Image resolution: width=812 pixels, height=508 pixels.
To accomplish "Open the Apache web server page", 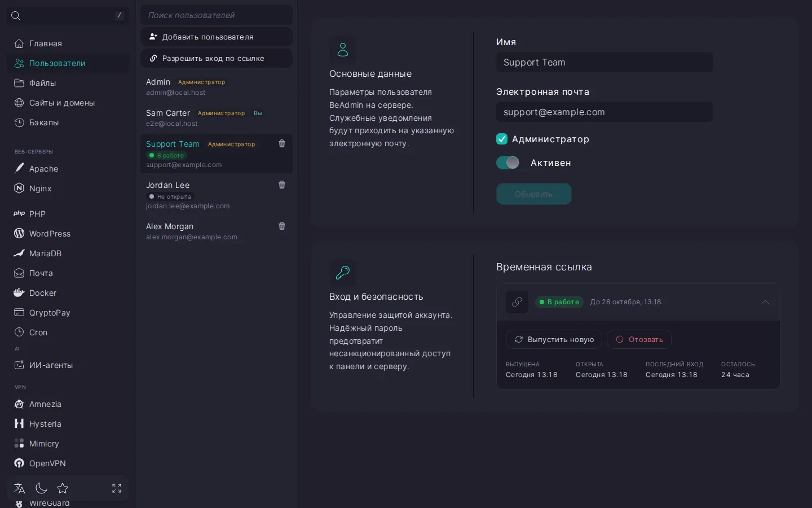I will (68, 169).
